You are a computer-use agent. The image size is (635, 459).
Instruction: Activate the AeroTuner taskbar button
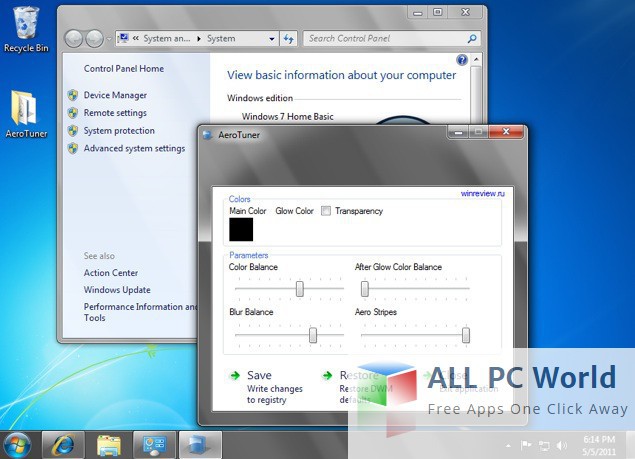click(200, 445)
